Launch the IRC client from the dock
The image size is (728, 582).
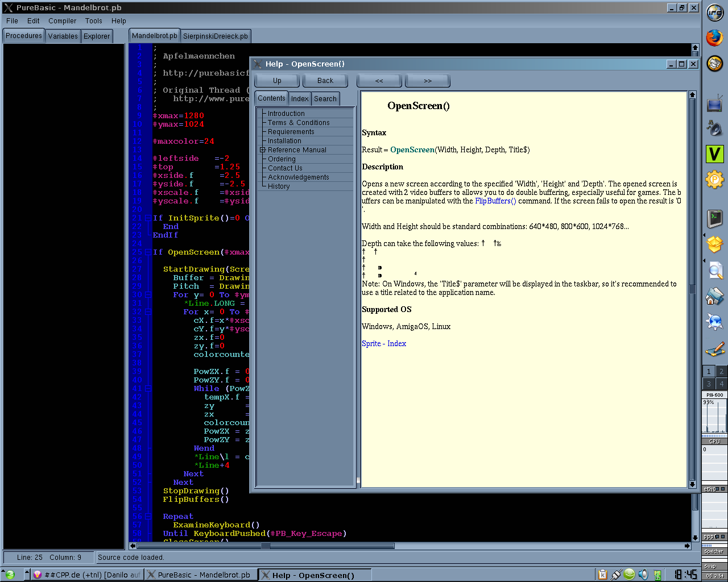714,13
